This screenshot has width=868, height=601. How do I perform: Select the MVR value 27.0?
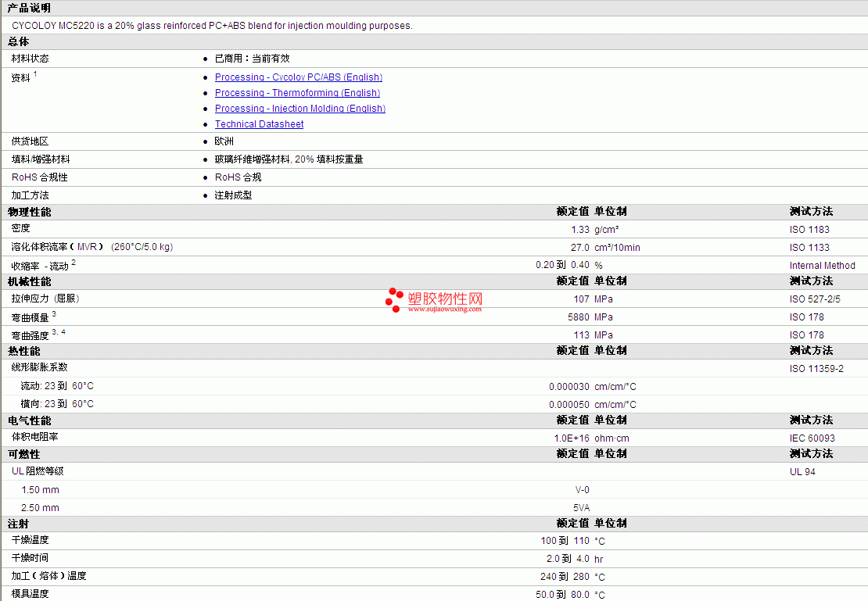coord(580,248)
